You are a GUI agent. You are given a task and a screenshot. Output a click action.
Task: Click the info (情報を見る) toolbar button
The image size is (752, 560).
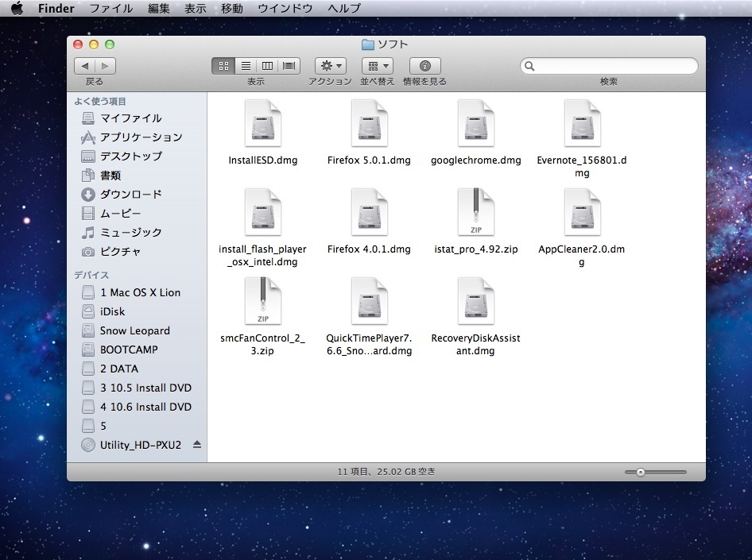pos(424,66)
